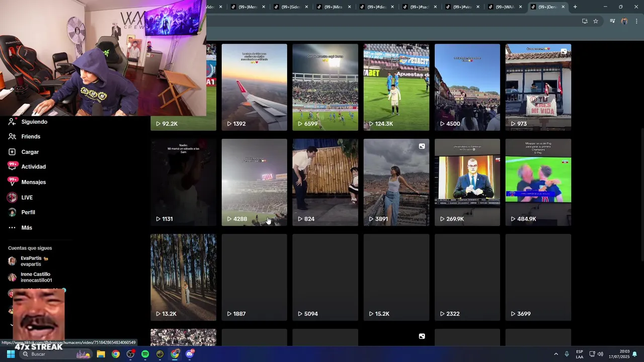Bookmark this page with the star icon

coord(596,21)
